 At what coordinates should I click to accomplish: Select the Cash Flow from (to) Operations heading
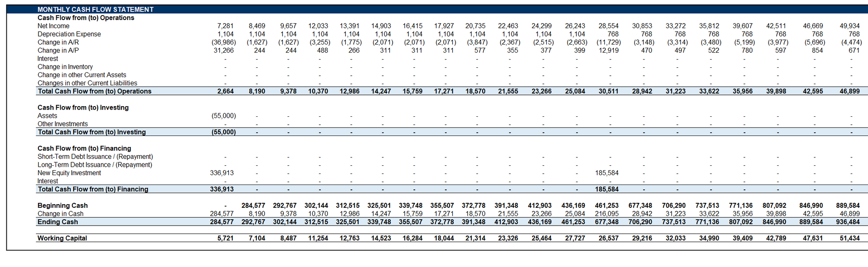click(86, 18)
